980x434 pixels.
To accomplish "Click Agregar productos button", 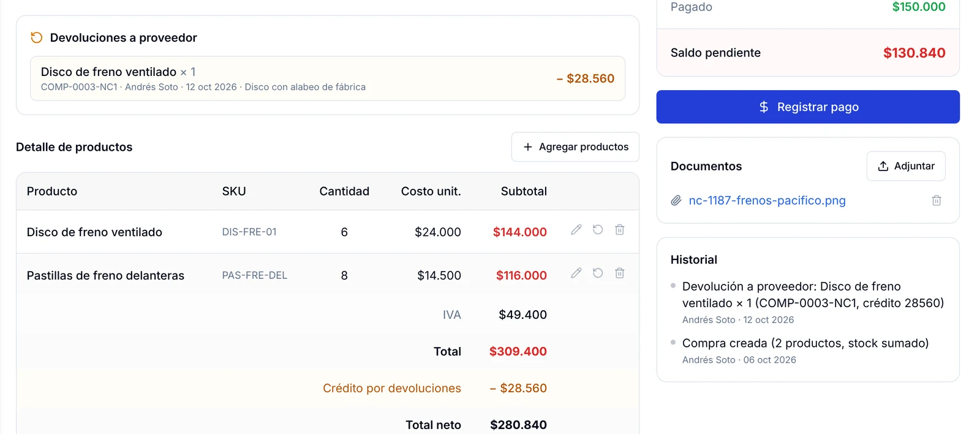I will click(575, 147).
